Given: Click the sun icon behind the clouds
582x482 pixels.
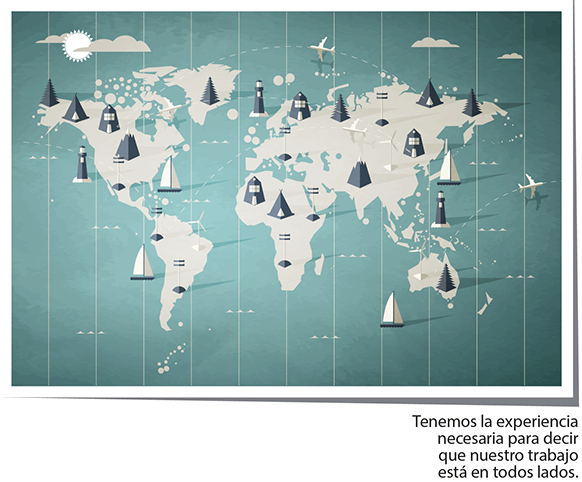Looking at the screenshot, I should coord(77,46).
